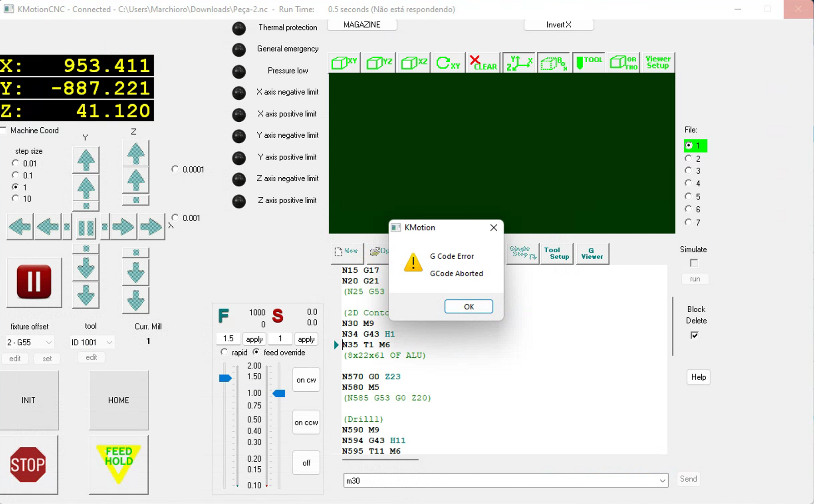Switch viewer to YZ plane view

(x=379, y=63)
